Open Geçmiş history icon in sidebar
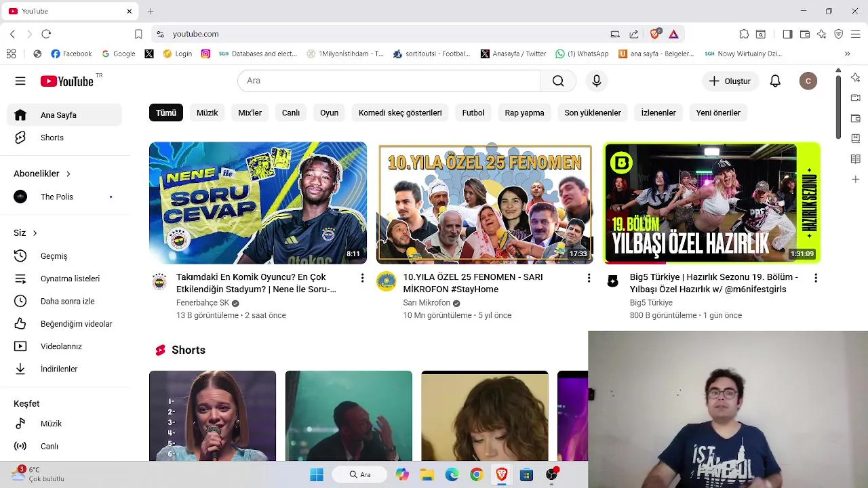The height and width of the screenshot is (488, 868). click(x=20, y=256)
